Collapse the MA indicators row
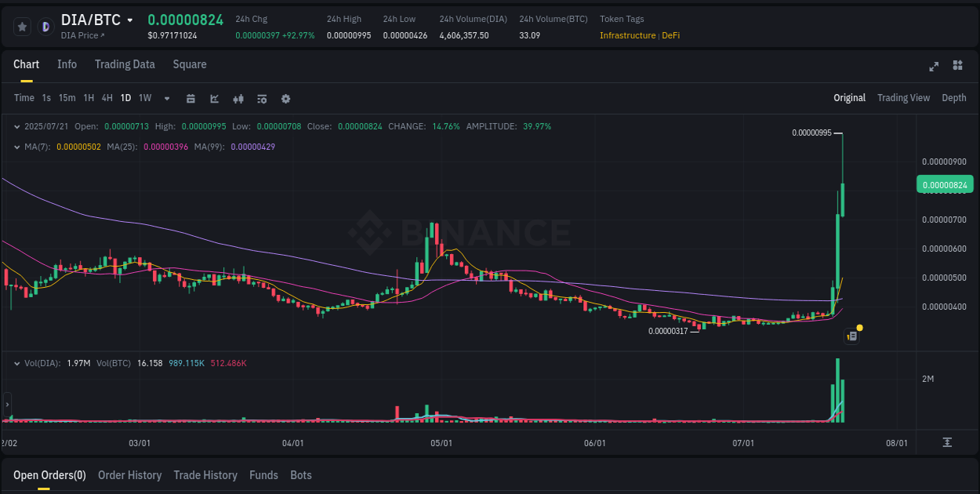 point(17,146)
